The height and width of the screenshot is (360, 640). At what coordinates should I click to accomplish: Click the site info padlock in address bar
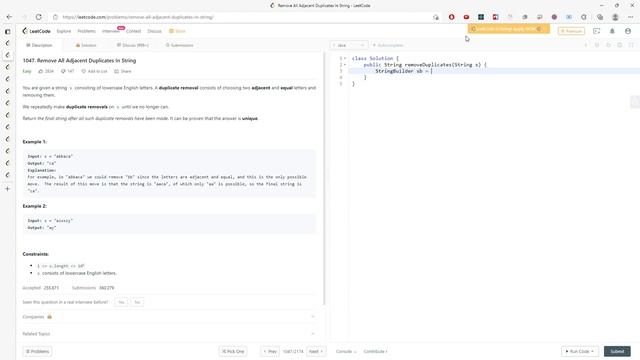pyautogui.click(x=55, y=17)
